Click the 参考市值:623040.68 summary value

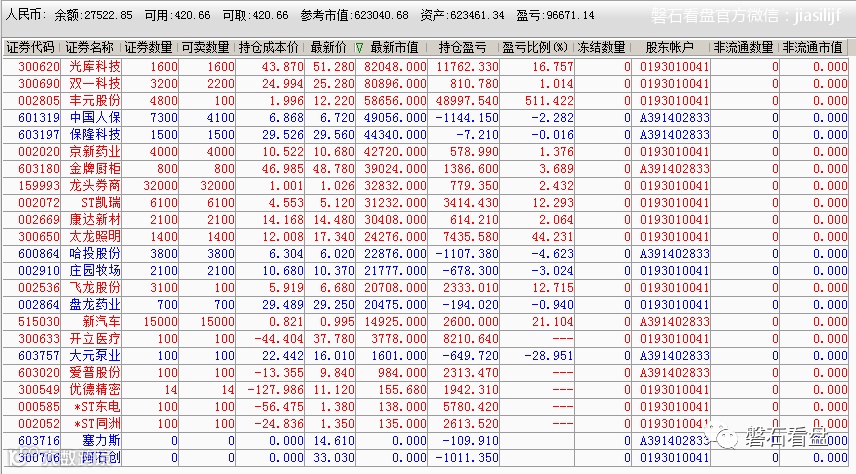pyautogui.click(x=354, y=15)
